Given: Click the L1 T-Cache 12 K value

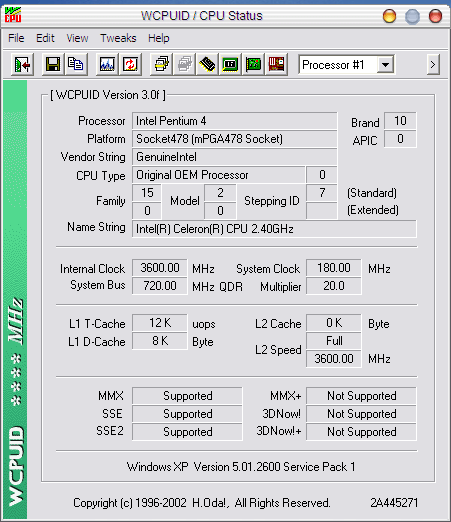Looking at the screenshot, I should [x=160, y=323].
